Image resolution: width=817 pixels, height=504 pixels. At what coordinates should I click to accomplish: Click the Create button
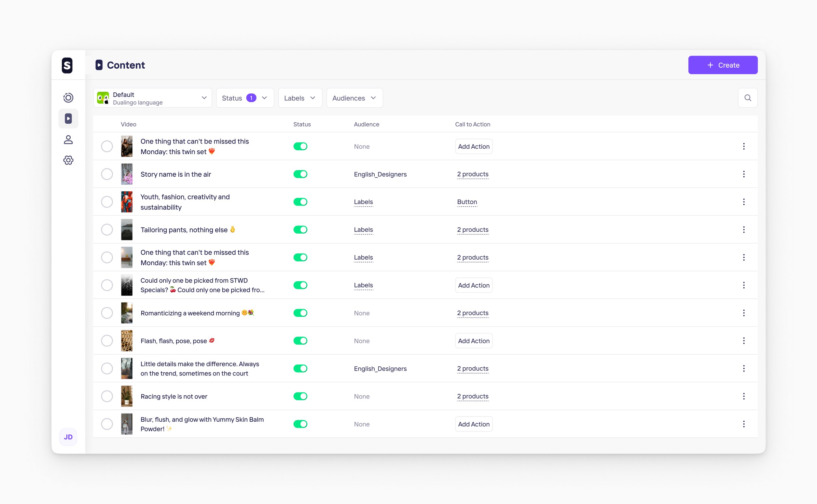pyautogui.click(x=723, y=65)
